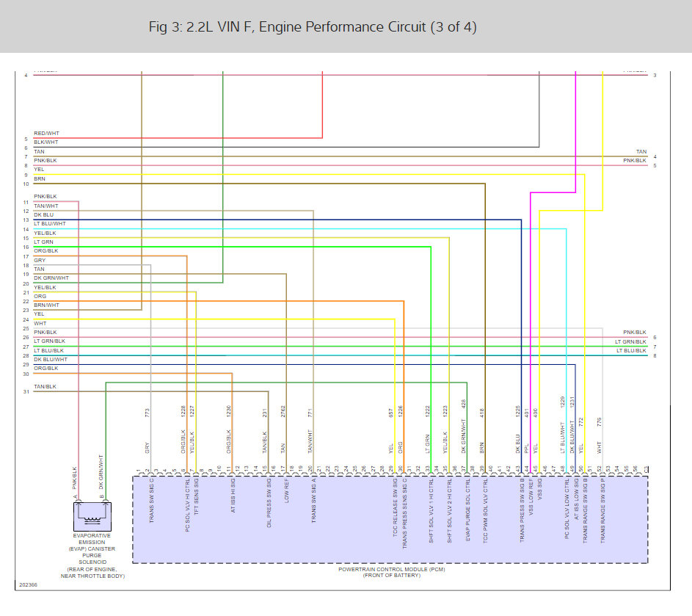The image size is (692, 616).
Task: Select the PC SOL VLV HI CTRL label
Action: pos(188,504)
